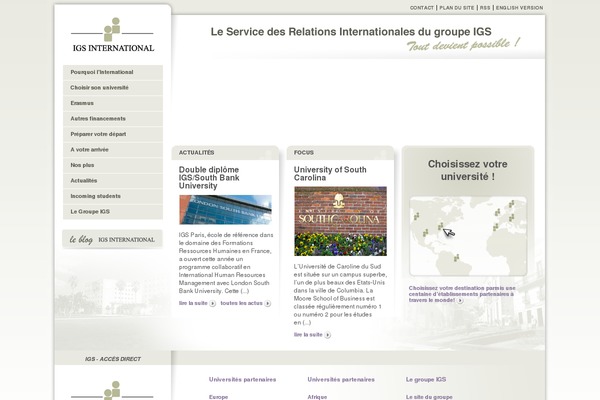Click the Europe footer link
Screen dimensions: 600x400
[218, 397]
